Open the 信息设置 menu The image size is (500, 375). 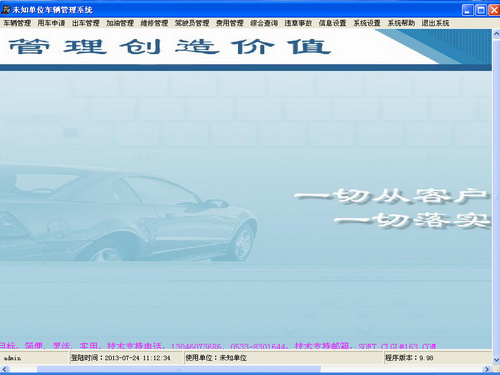pyautogui.click(x=332, y=23)
